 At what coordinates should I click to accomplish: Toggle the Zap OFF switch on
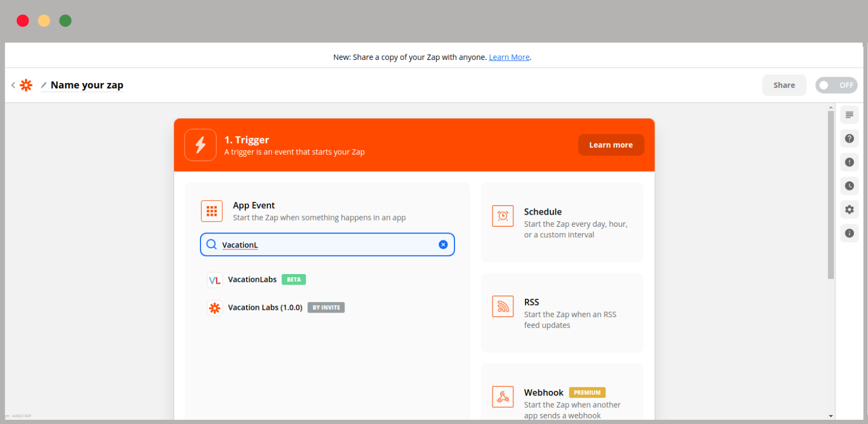[x=836, y=85]
